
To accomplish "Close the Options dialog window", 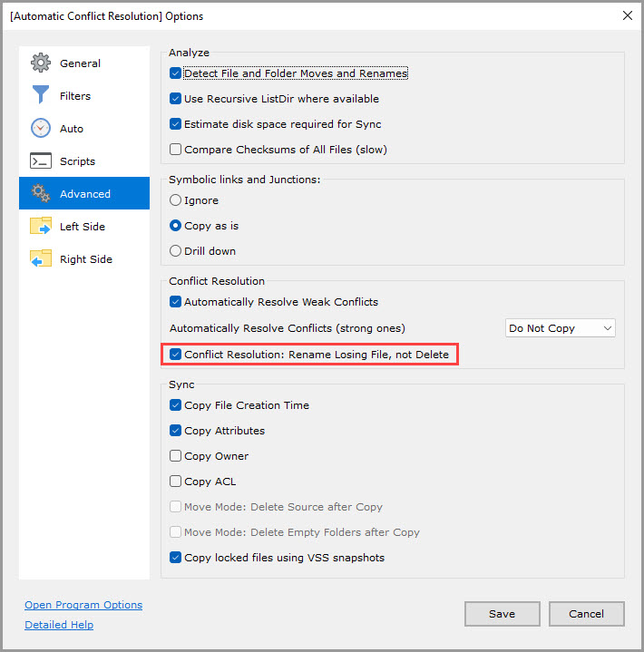I will pos(628,15).
